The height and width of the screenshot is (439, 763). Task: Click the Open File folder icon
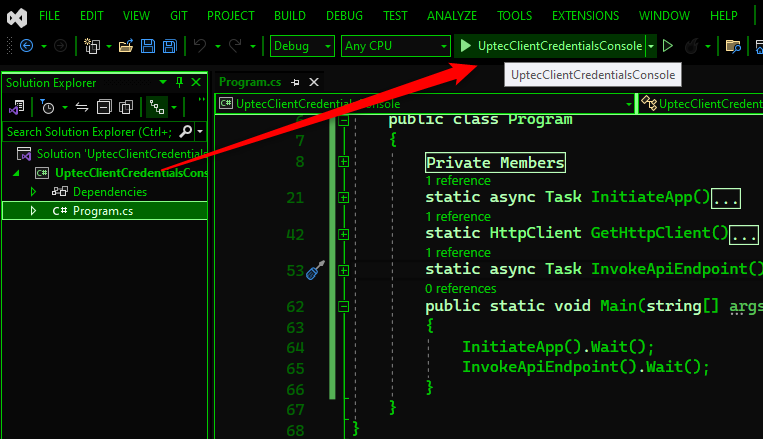coord(125,46)
